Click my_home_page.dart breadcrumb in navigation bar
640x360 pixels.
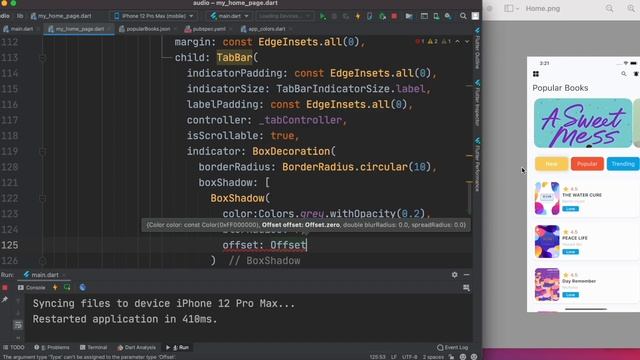(61, 16)
